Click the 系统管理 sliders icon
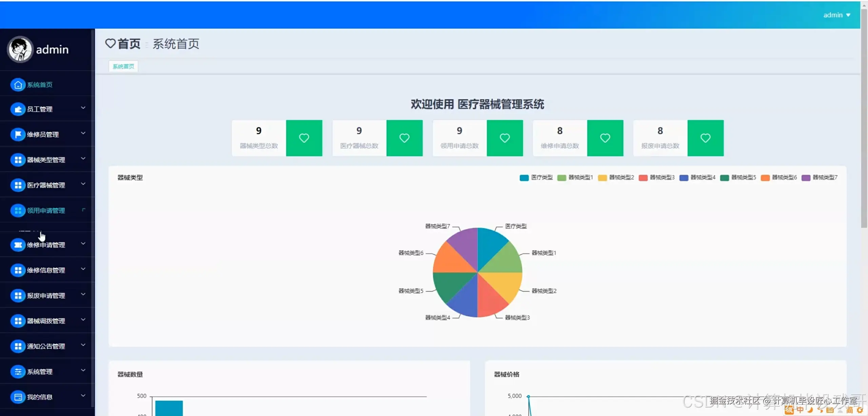The height and width of the screenshot is (416, 868). click(x=18, y=372)
